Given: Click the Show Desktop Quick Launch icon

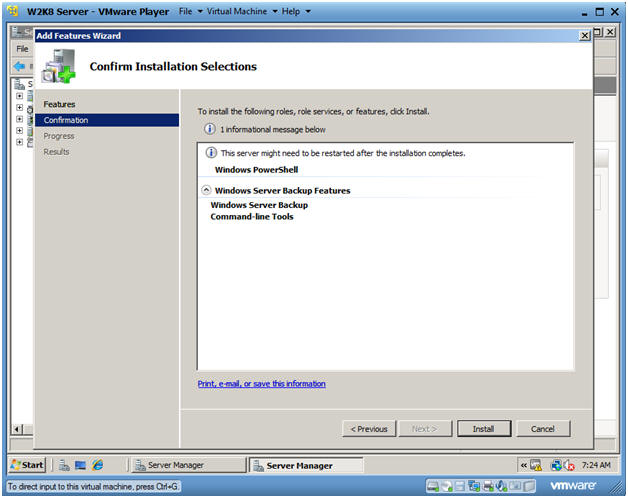Looking at the screenshot, I should click(81, 465).
